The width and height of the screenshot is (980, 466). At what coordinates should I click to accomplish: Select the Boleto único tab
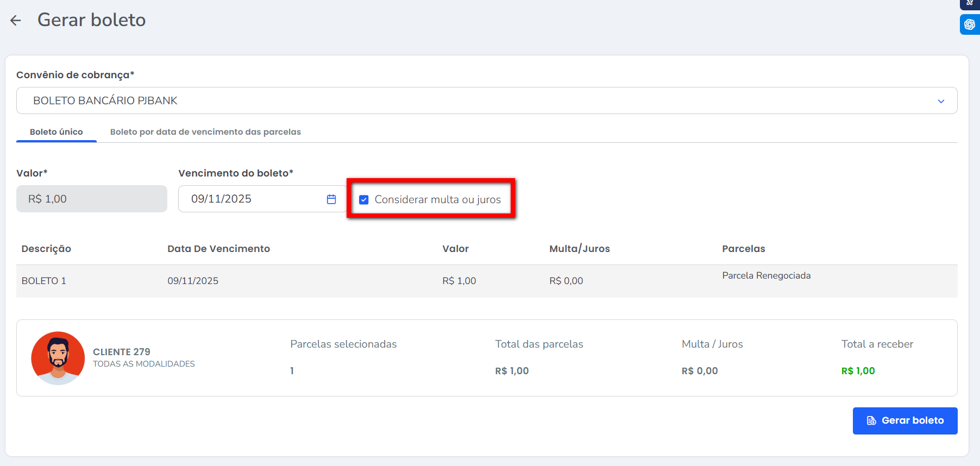(56, 132)
